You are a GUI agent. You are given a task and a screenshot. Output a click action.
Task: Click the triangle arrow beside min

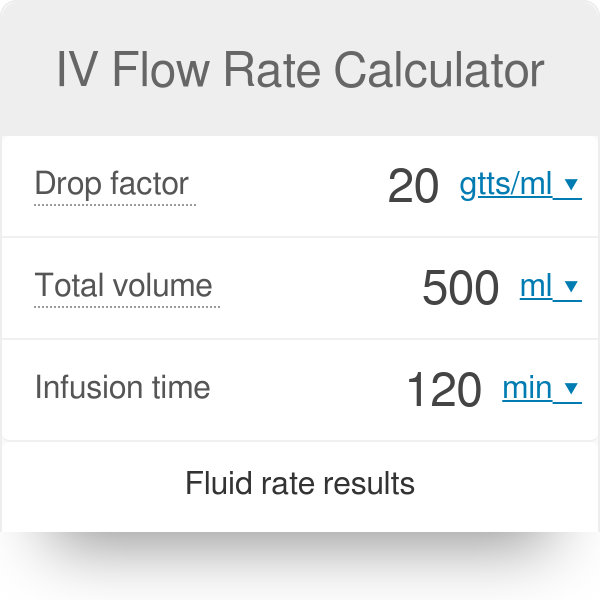click(x=571, y=388)
